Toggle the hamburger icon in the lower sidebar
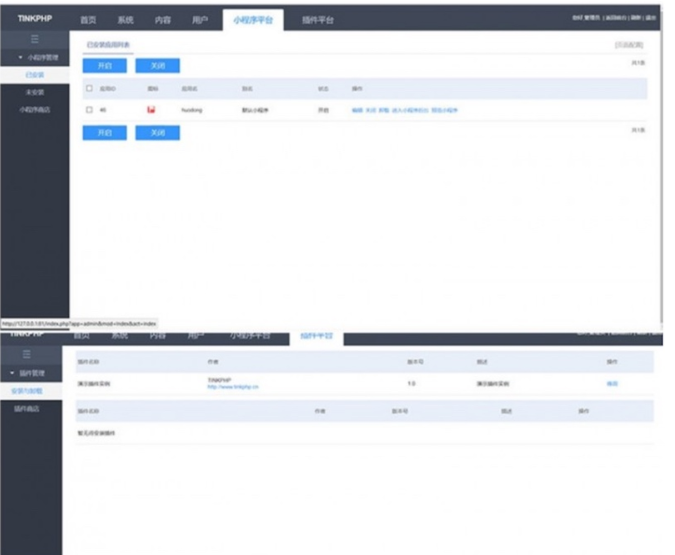Image resolution: width=675 pixels, height=555 pixels. coord(34,354)
